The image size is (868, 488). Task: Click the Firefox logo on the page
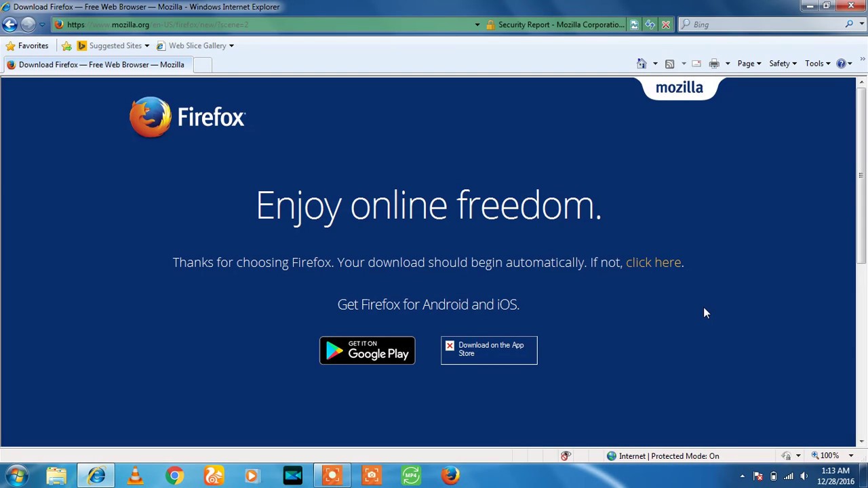187,117
